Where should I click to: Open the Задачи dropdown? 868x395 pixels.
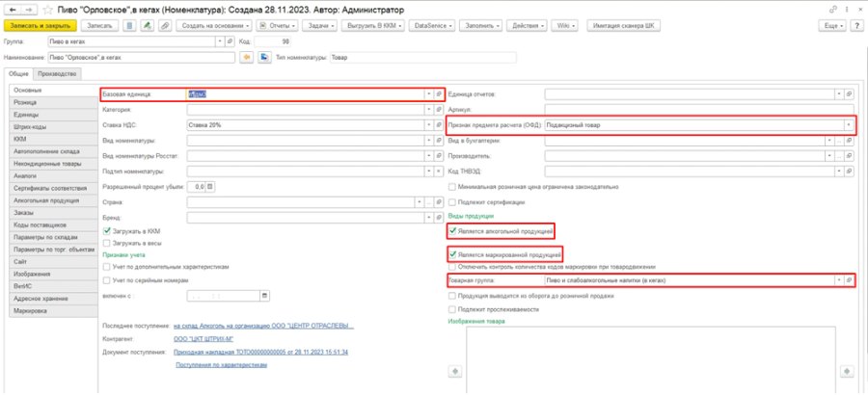point(320,25)
